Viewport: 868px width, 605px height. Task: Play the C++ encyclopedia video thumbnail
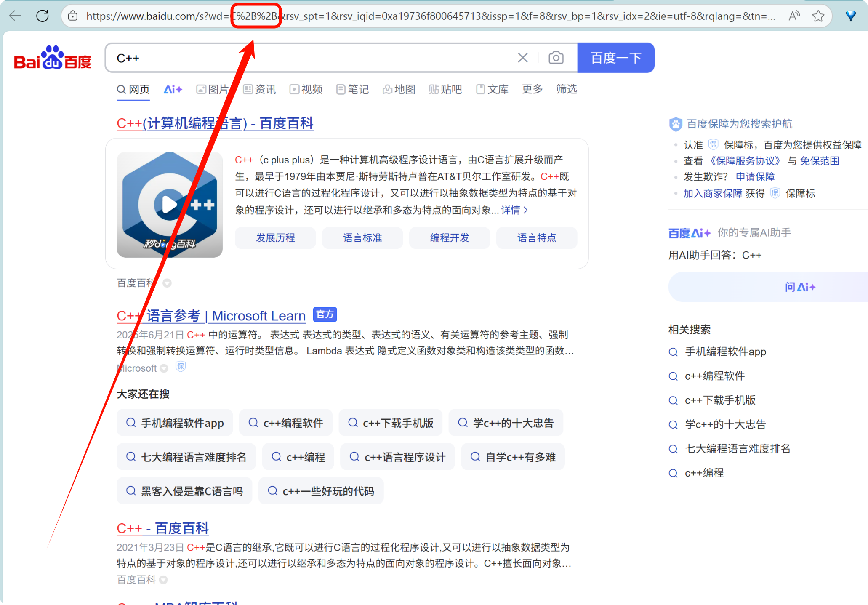point(169,205)
